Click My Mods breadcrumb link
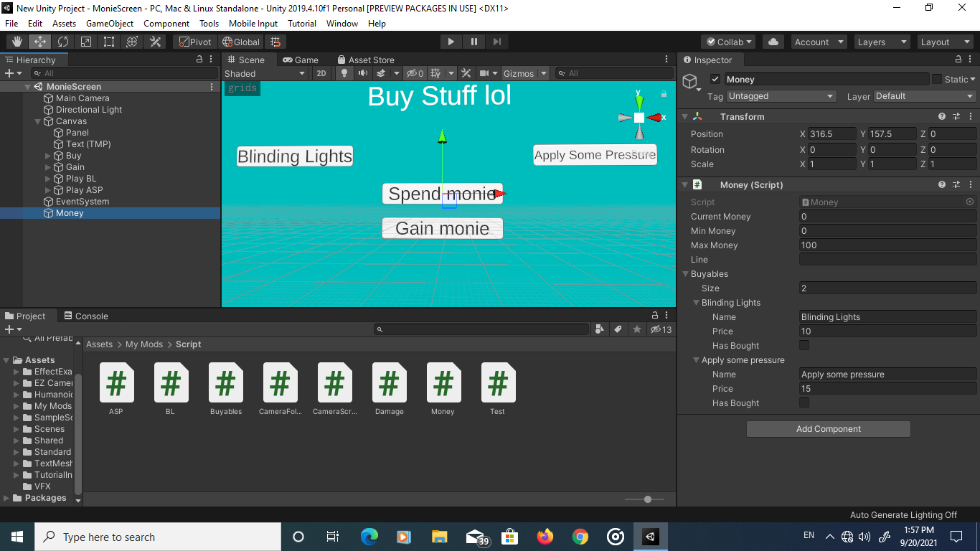This screenshot has height=551, width=980. coord(144,344)
